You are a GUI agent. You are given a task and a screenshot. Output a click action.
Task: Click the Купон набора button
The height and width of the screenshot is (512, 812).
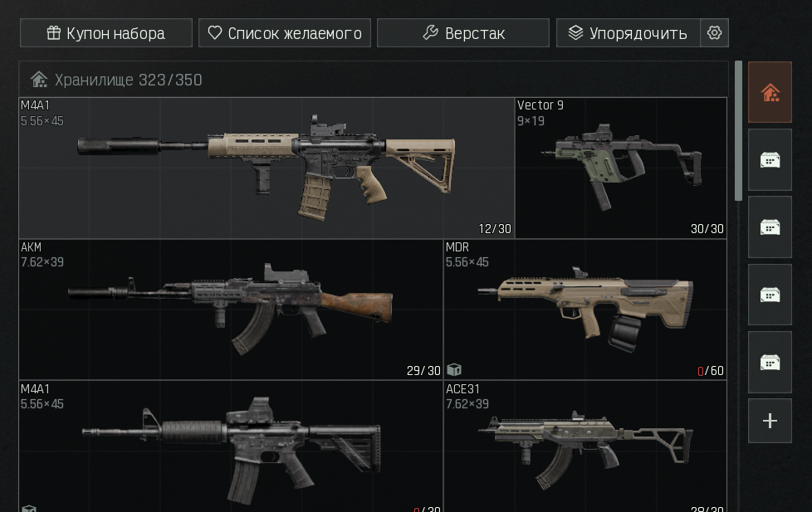tap(106, 33)
